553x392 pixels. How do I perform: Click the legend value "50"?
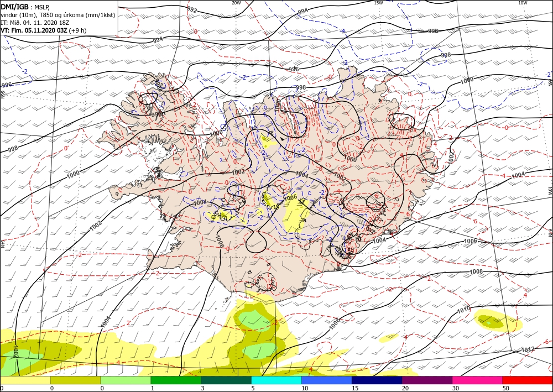506,388
